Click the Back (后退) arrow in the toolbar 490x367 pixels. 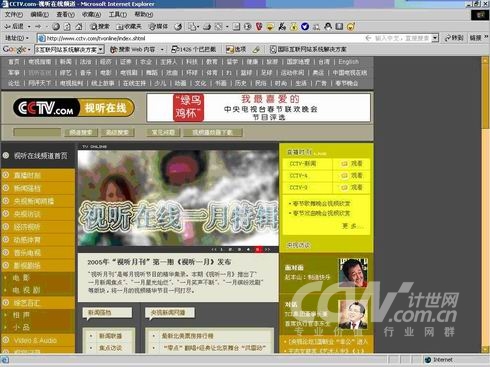coord(14,26)
